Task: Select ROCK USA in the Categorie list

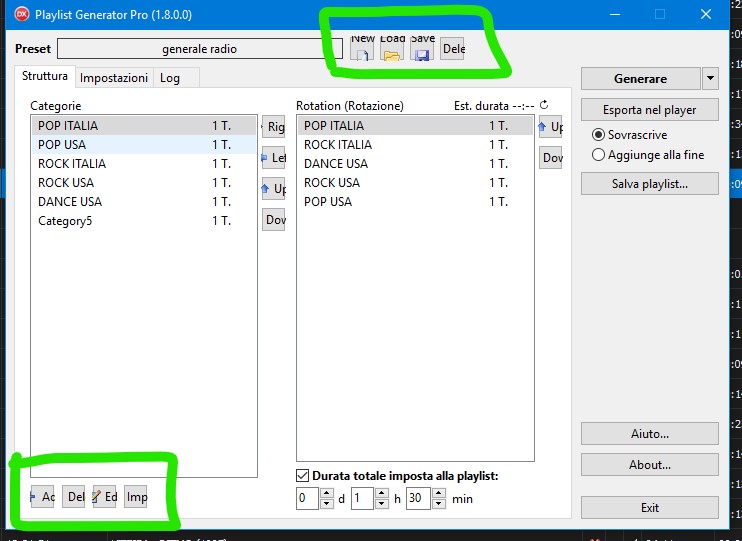Action: 66,183
